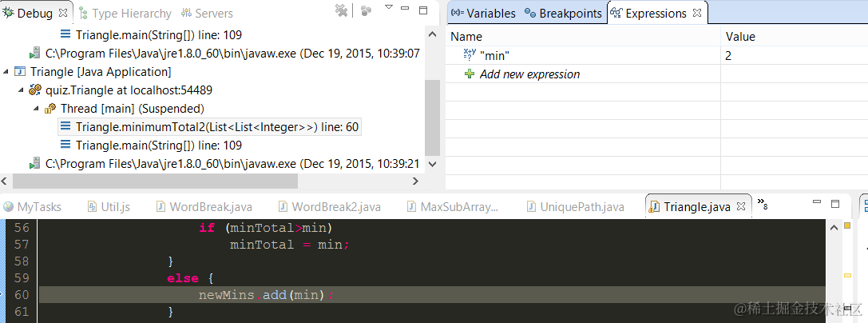Click the minTotal = min; statement

290,245
